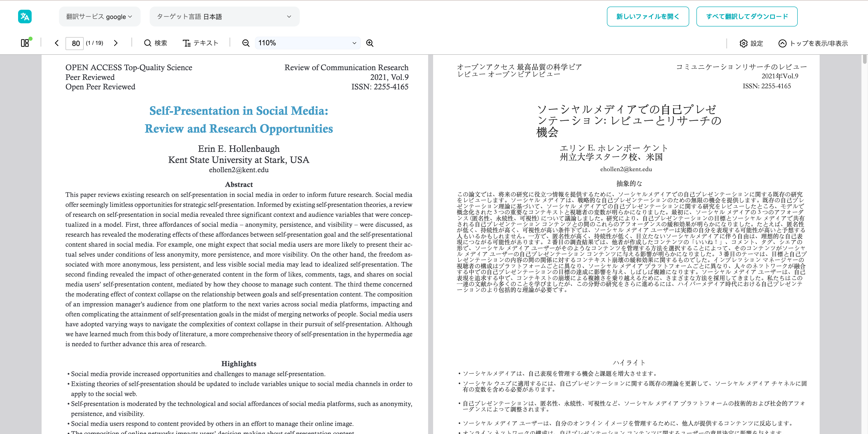Toggle the sidebar thumbnail panel icon
Viewport: 868px width, 434px height.
click(25, 43)
